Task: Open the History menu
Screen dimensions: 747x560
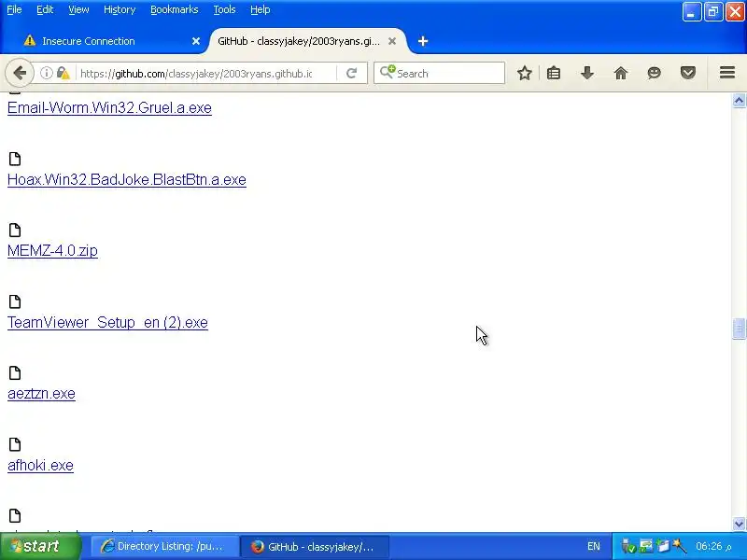Action: [120, 9]
